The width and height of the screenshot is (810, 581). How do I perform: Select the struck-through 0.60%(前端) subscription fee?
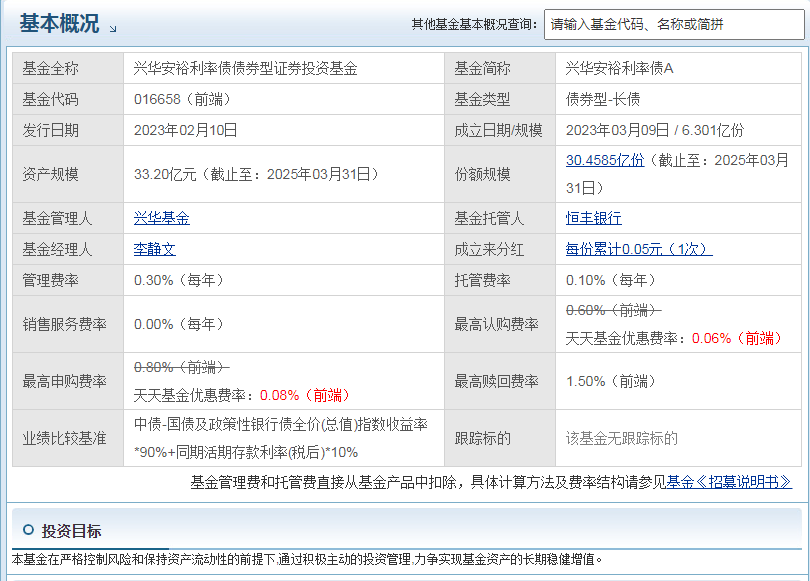(614, 310)
